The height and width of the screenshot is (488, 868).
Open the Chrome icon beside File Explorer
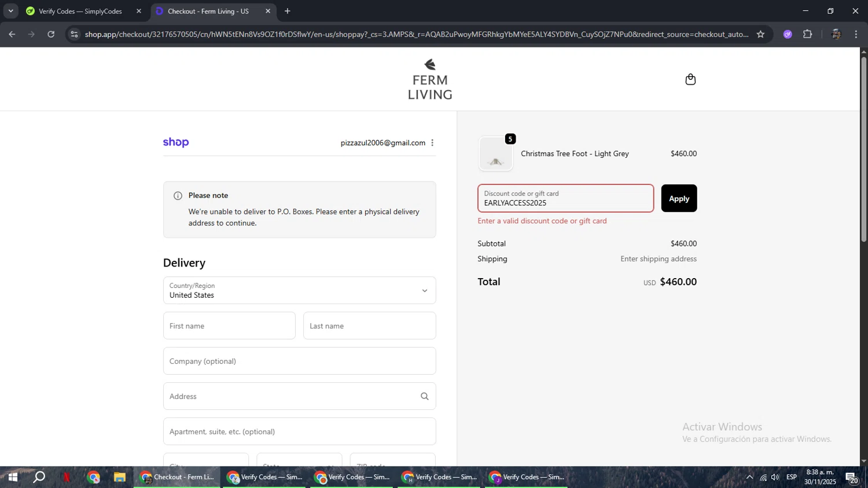(x=93, y=477)
